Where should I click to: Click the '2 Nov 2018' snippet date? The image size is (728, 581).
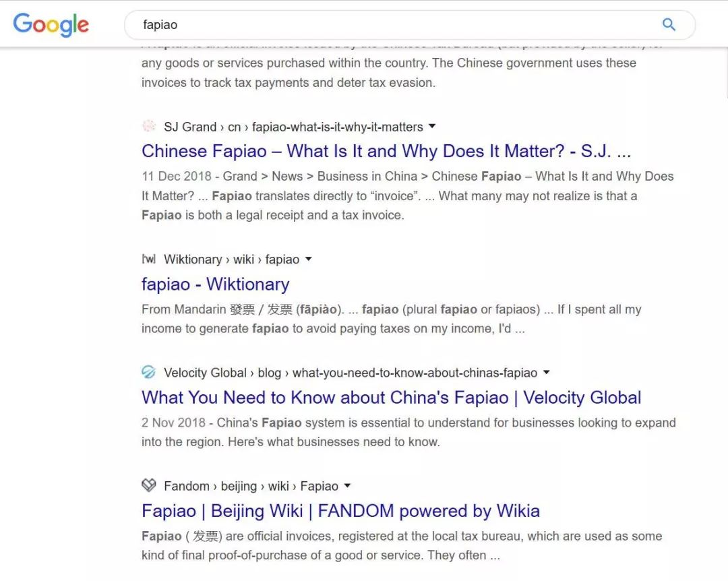click(174, 423)
